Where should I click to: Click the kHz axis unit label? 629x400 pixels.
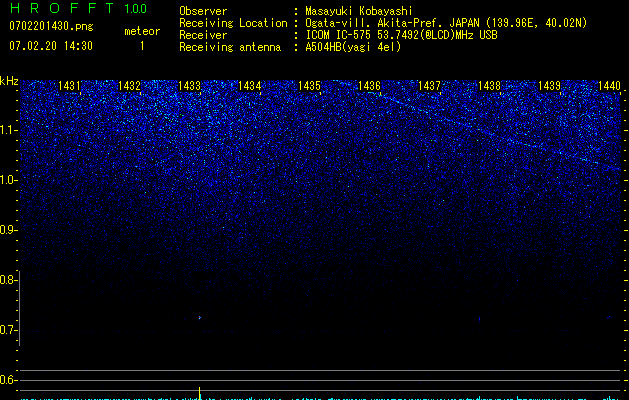(9, 81)
